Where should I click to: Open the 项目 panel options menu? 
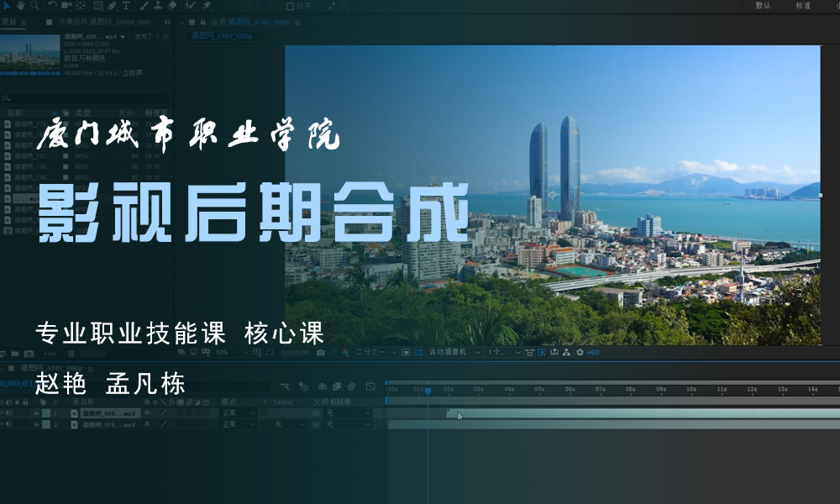pos(24,23)
